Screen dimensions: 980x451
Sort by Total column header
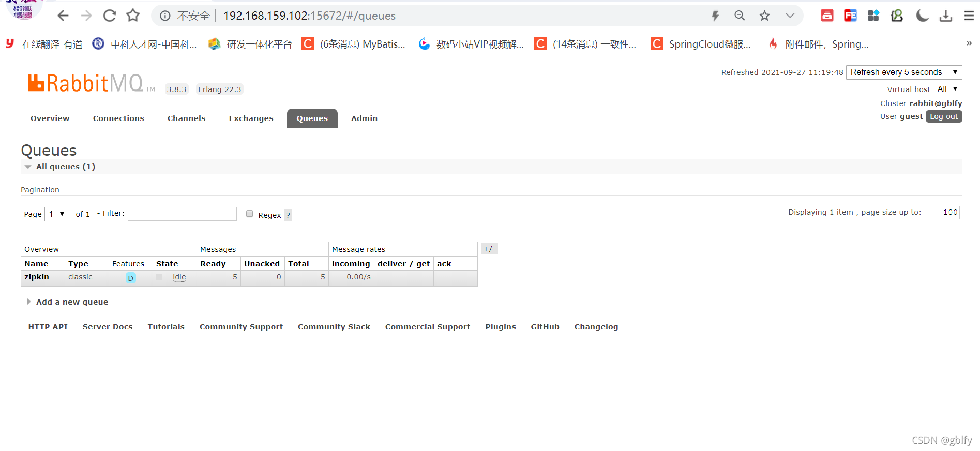tap(298, 264)
